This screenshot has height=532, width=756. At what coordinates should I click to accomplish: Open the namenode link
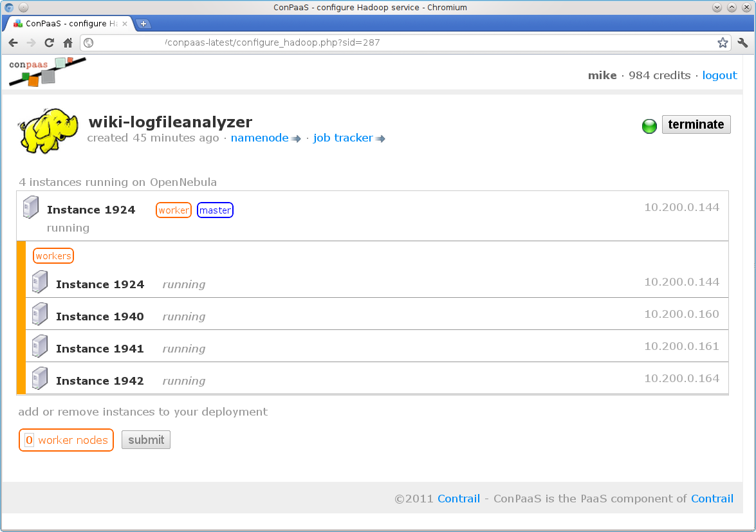point(259,138)
